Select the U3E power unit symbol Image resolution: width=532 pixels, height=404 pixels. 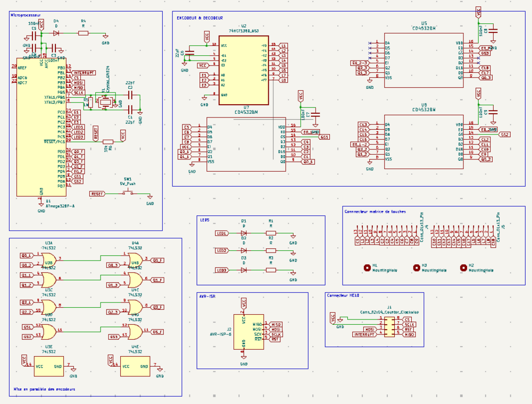[49, 366]
